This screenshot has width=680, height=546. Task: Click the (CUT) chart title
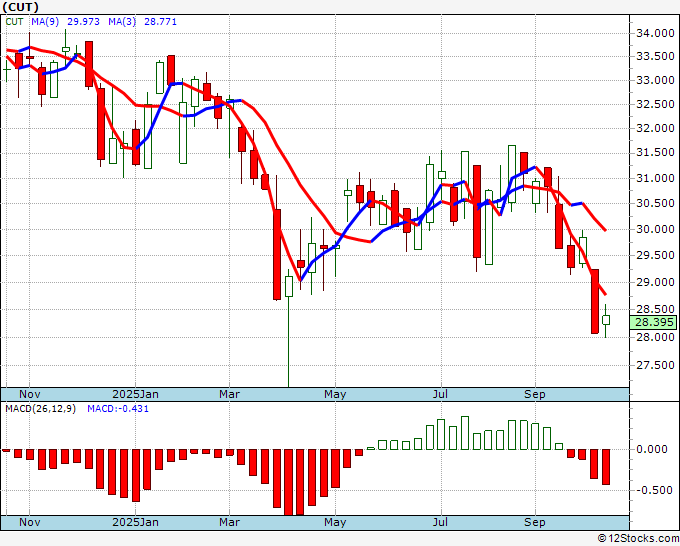pyautogui.click(x=21, y=7)
